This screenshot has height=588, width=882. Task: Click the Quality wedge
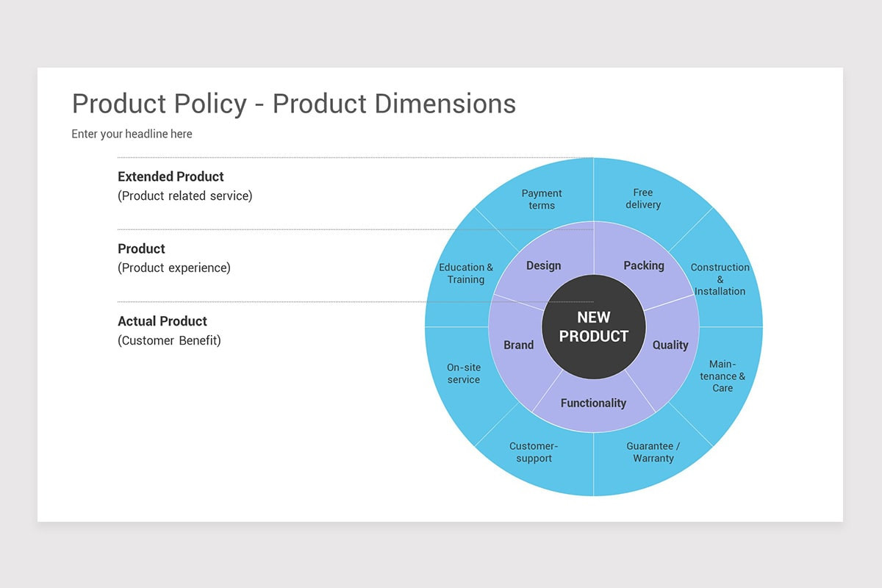coord(670,345)
